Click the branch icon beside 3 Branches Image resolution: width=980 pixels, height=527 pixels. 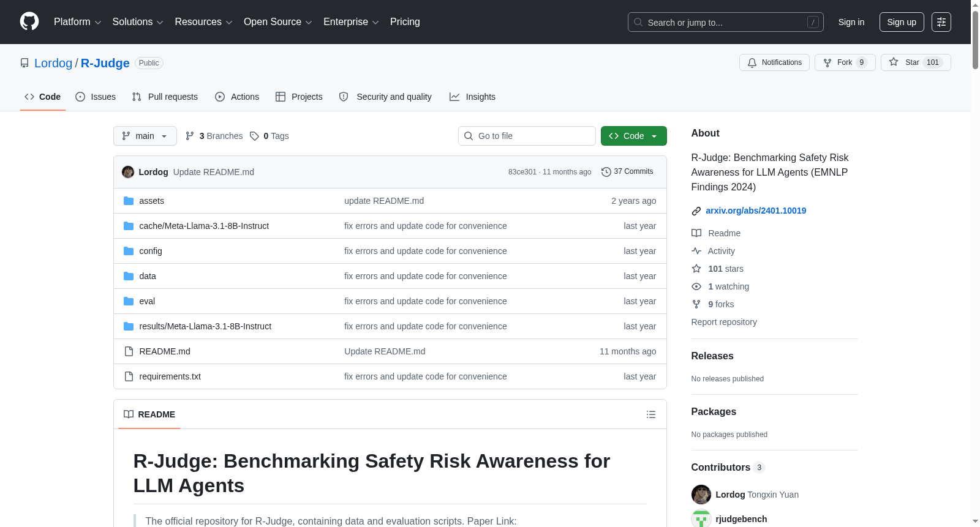tap(190, 136)
